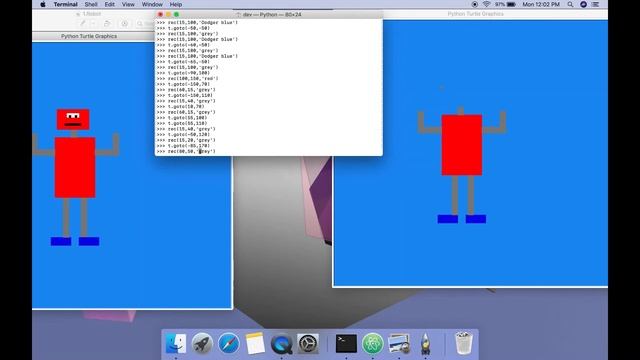Open Notes from the Dock
640x360 pixels.
(x=255, y=343)
